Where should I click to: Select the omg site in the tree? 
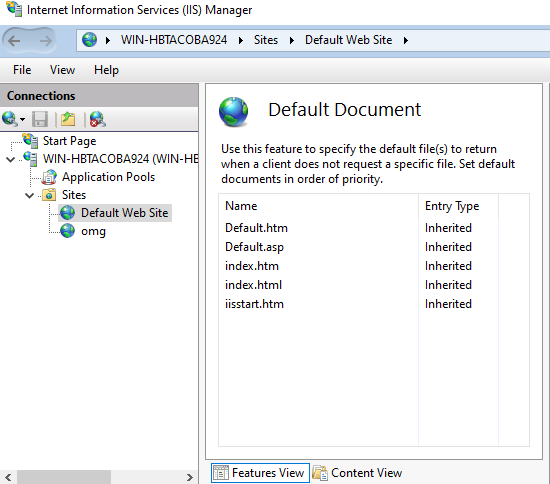click(x=93, y=231)
